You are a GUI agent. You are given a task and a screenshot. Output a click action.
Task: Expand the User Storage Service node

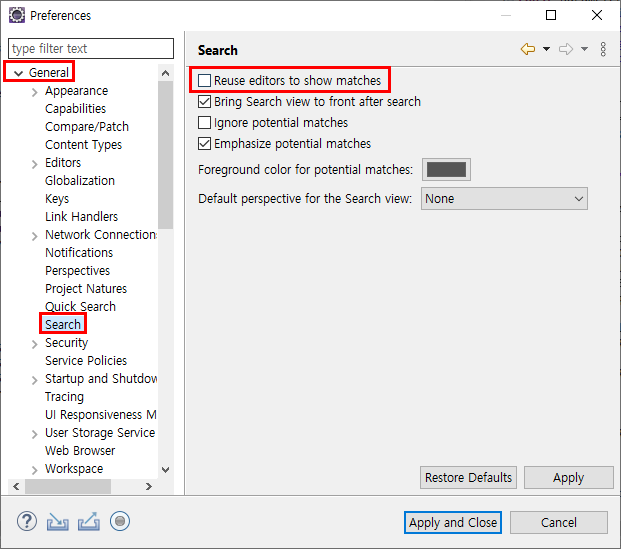click(34, 434)
